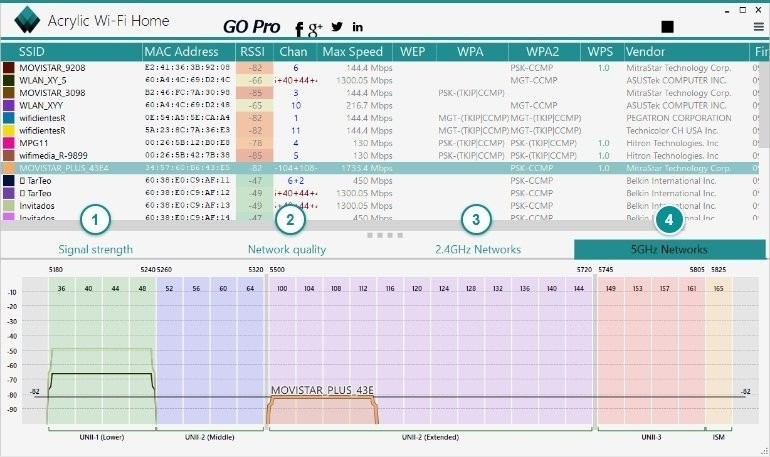
Task: Click channel 149 in the 5GHz chart
Action: click(610, 289)
